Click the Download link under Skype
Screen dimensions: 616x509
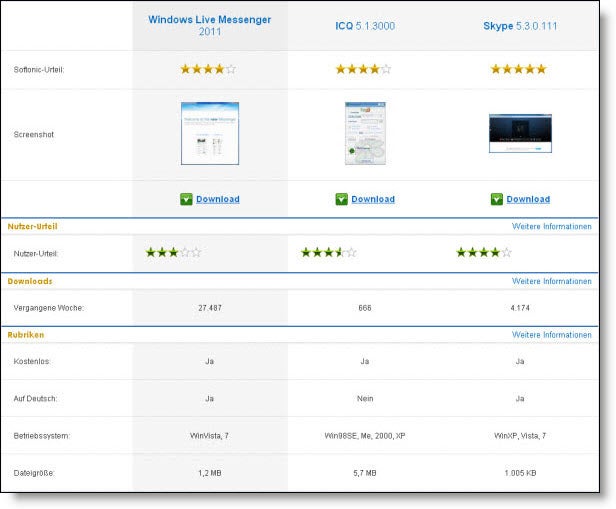click(528, 199)
